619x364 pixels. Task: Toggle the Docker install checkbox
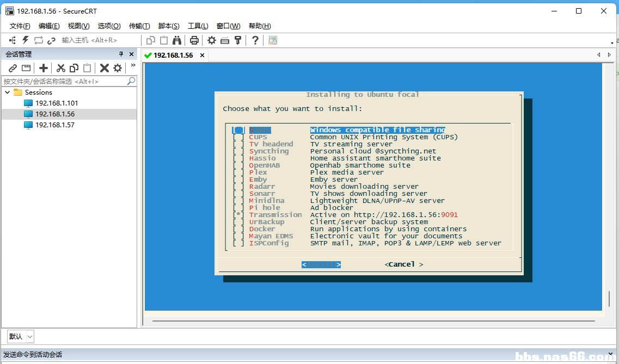[238, 229]
